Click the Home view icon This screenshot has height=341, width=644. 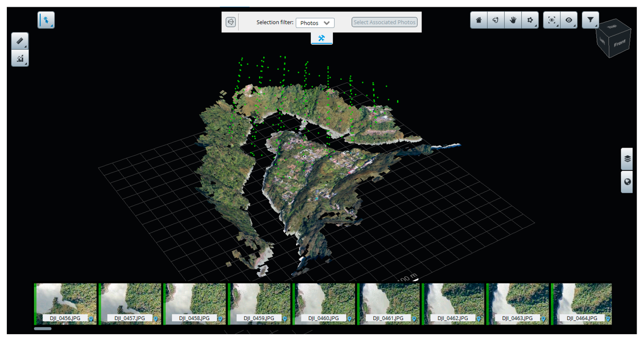pos(479,20)
